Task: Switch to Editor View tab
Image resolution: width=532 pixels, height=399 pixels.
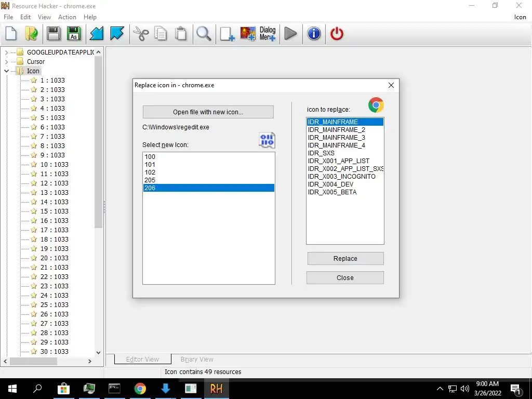Action: (x=142, y=360)
